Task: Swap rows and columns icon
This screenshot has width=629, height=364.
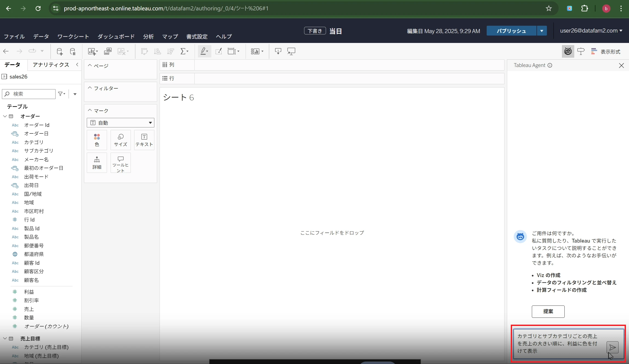Action: tap(144, 51)
